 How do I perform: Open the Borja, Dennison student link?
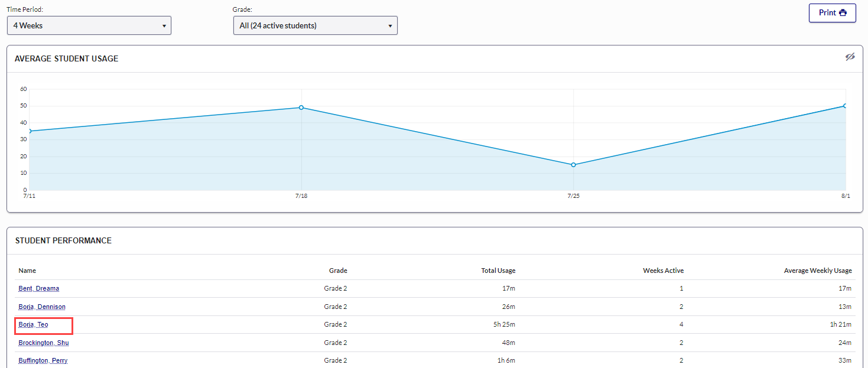[x=42, y=307]
